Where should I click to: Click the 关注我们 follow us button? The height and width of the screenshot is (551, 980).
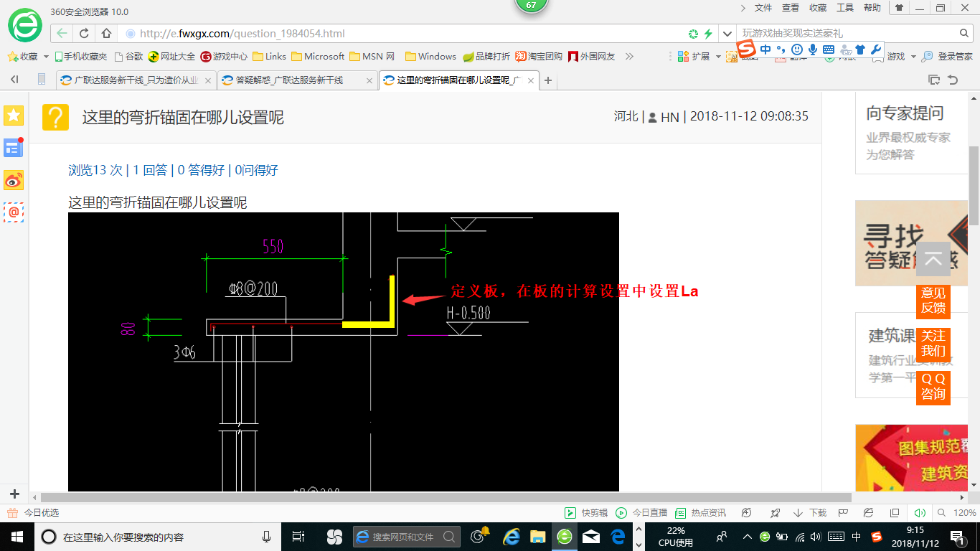coord(933,344)
